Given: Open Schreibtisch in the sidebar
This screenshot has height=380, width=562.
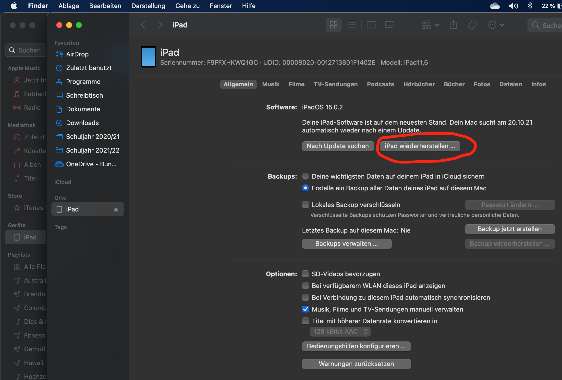Looking at the screenshot, I should (80, 95).
